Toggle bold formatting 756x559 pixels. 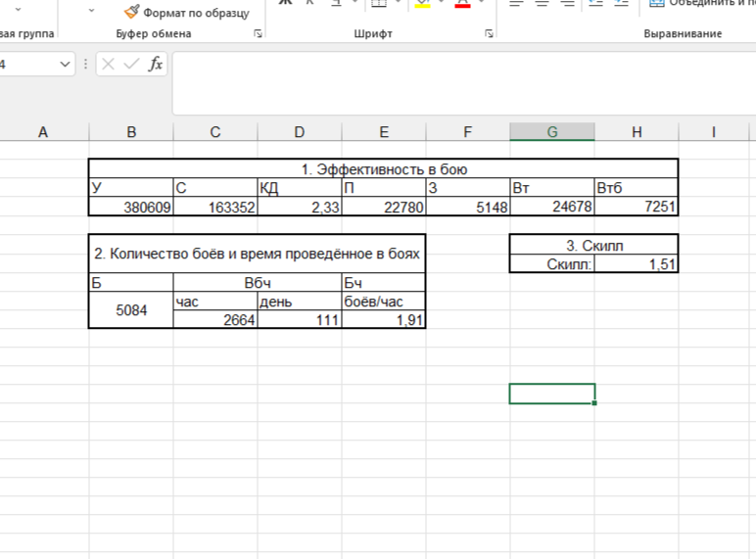286,3
